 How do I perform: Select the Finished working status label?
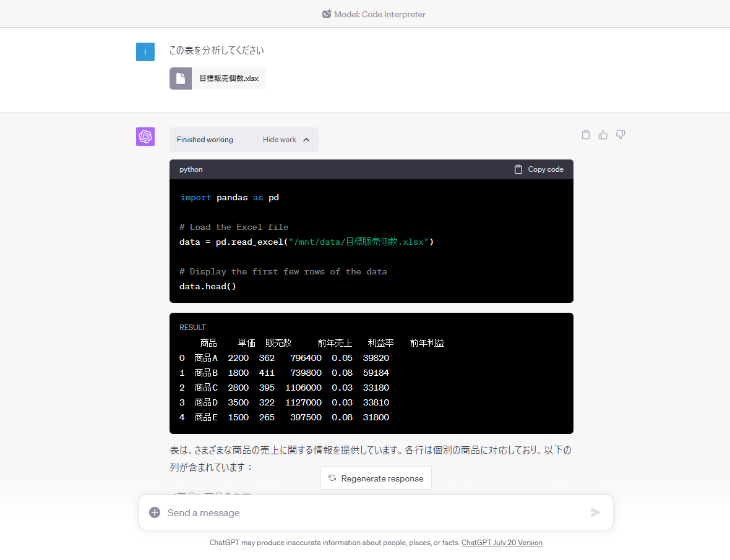pos(204,140)
